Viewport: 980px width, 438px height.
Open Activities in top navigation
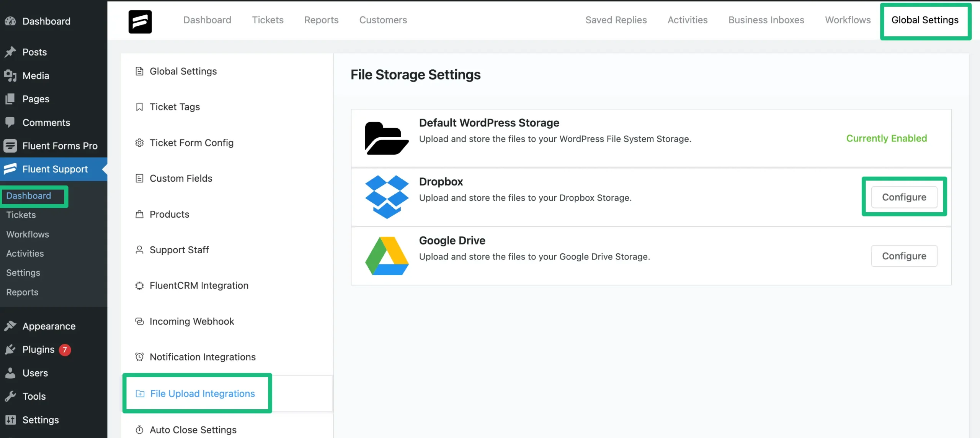tap(688, 20)
